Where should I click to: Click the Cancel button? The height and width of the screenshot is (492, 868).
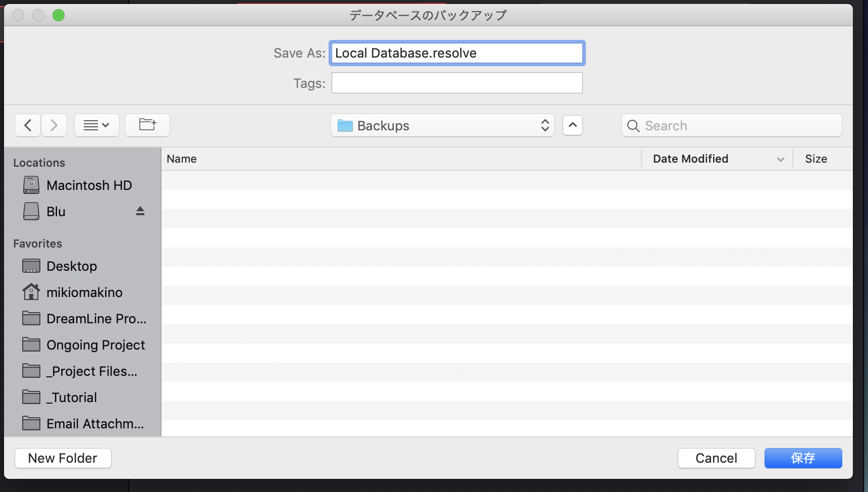click(716, 458)
